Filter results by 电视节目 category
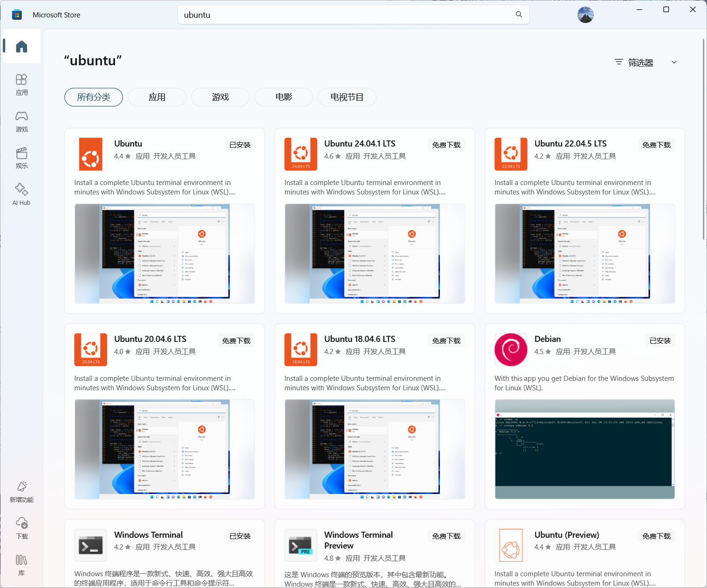 [x=347, y=97]
